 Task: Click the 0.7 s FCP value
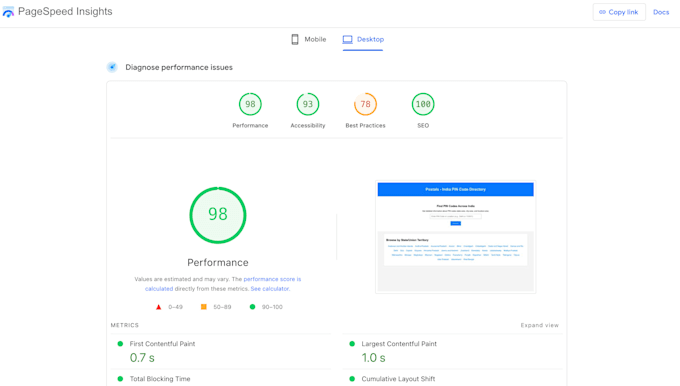click(x=142, y=358)
